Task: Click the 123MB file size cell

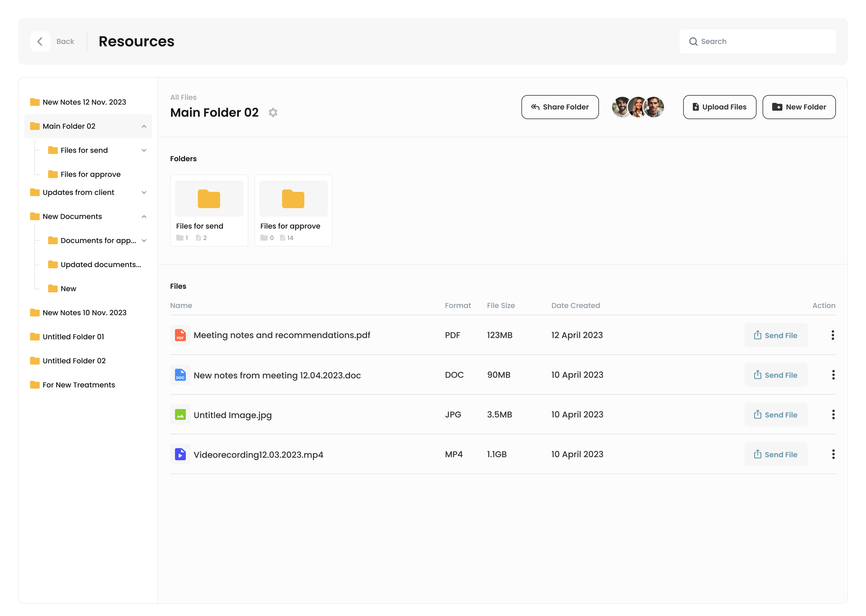Action: pos(499,335)
